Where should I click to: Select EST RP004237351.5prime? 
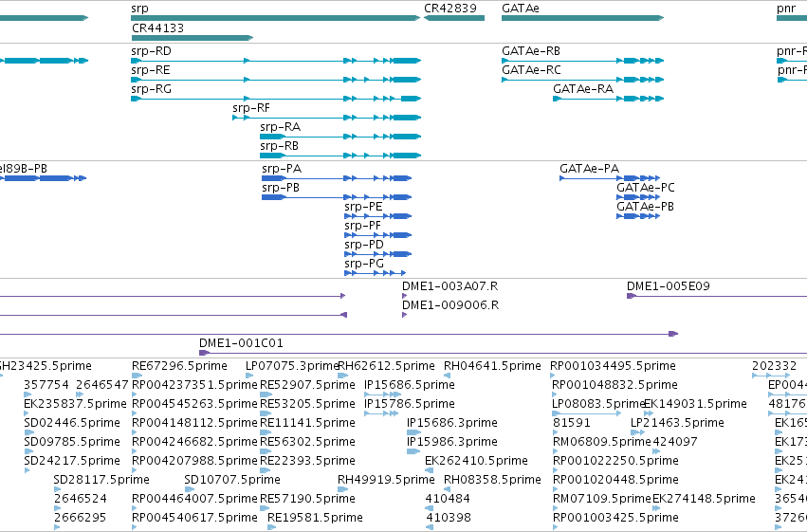135,394
